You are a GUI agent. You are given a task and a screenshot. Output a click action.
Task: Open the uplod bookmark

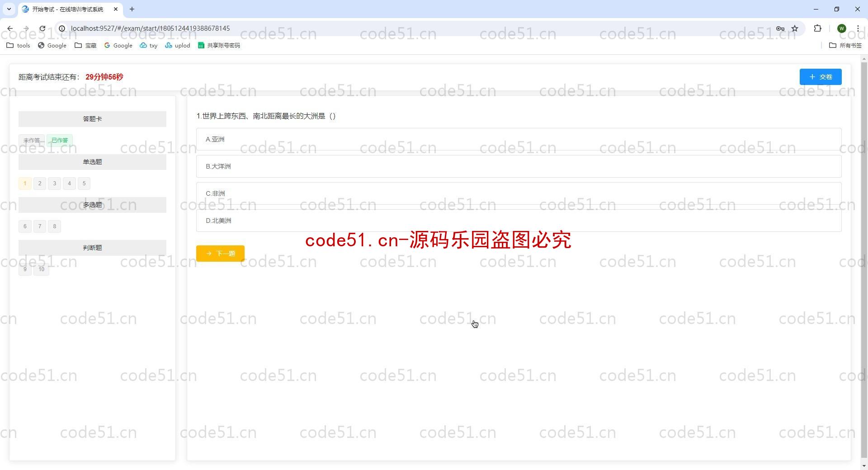tap(178, 46)
